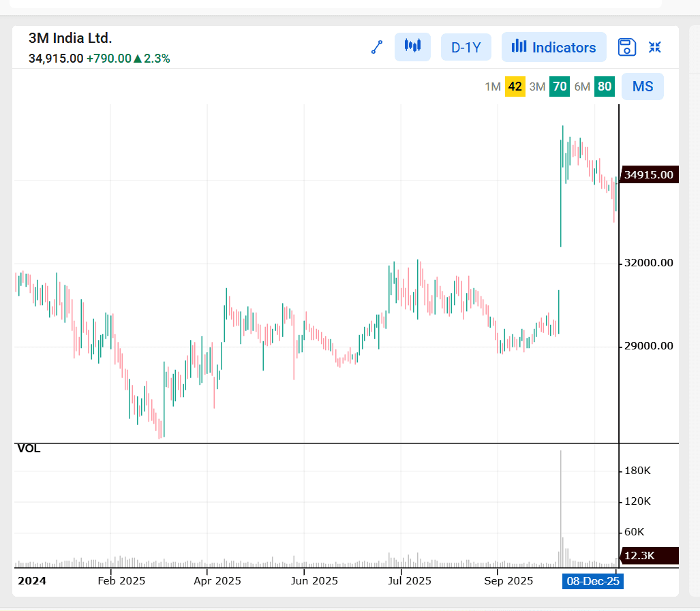
Task: Open the Indicators panel
Action: click(554, 47)
